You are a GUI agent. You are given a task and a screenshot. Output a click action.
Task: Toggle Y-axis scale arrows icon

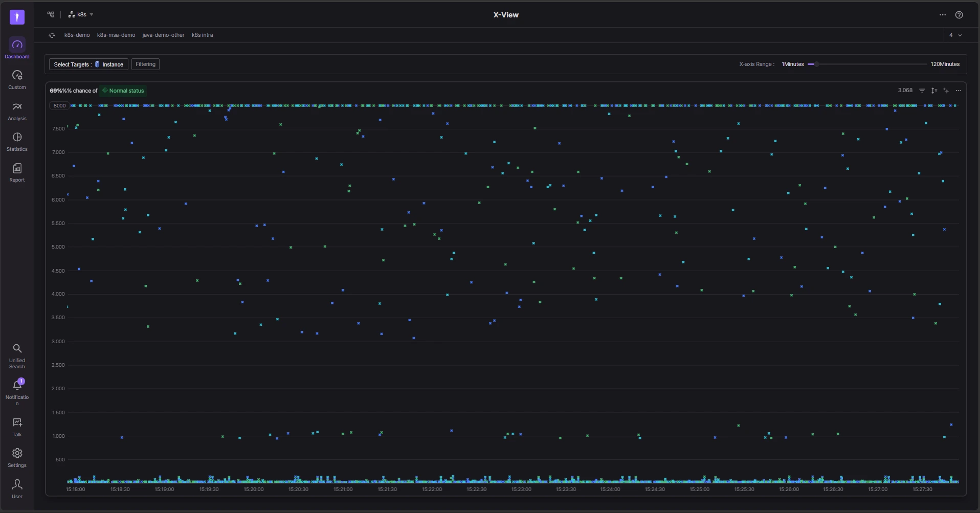934,91
